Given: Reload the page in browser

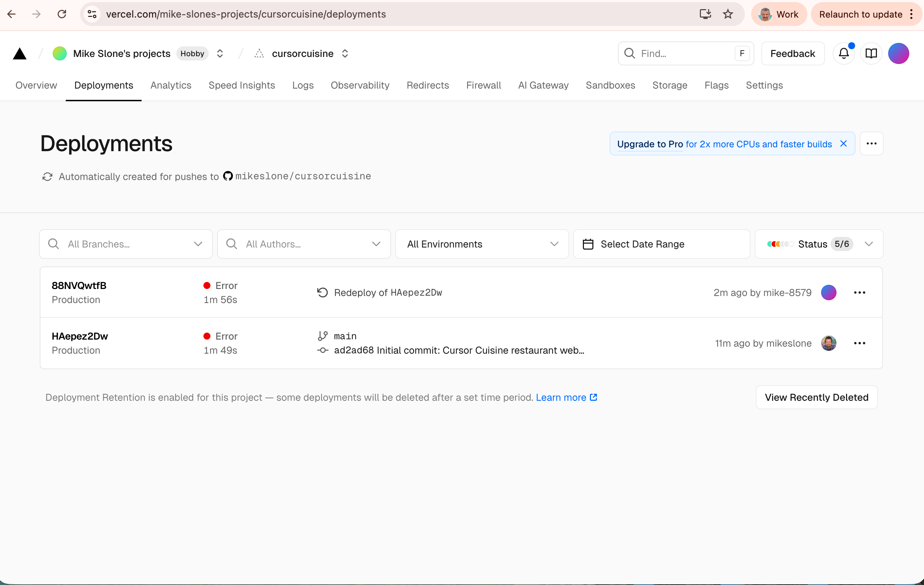Looking at the screenshot, I should click(62, 14).
